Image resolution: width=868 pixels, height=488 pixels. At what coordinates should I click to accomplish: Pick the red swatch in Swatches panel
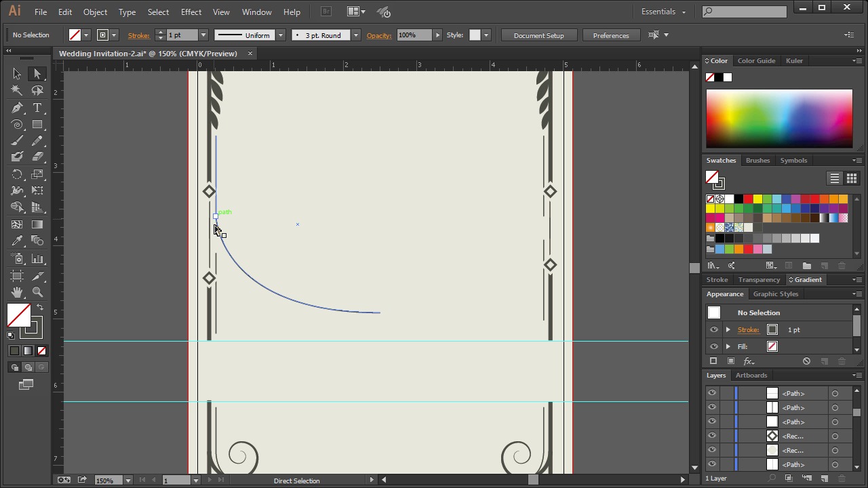coord(748,199)
